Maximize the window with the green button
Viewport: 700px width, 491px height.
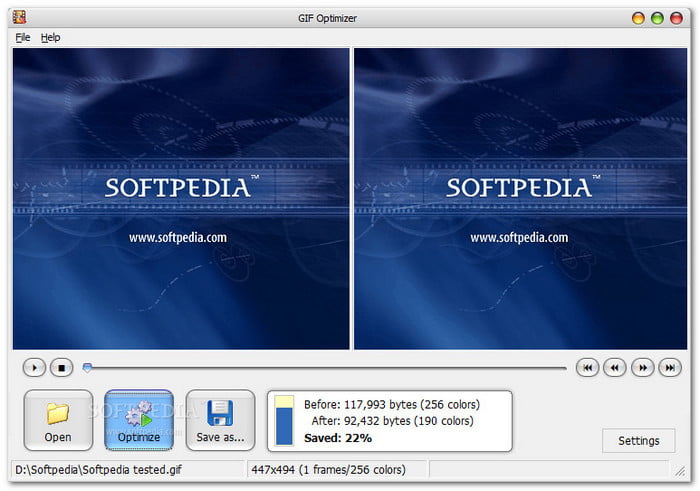657,18
